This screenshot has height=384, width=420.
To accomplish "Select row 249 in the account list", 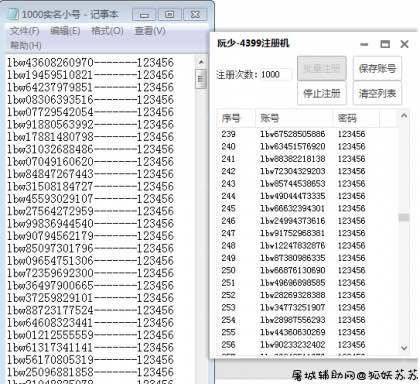I will tap(307, 258).
